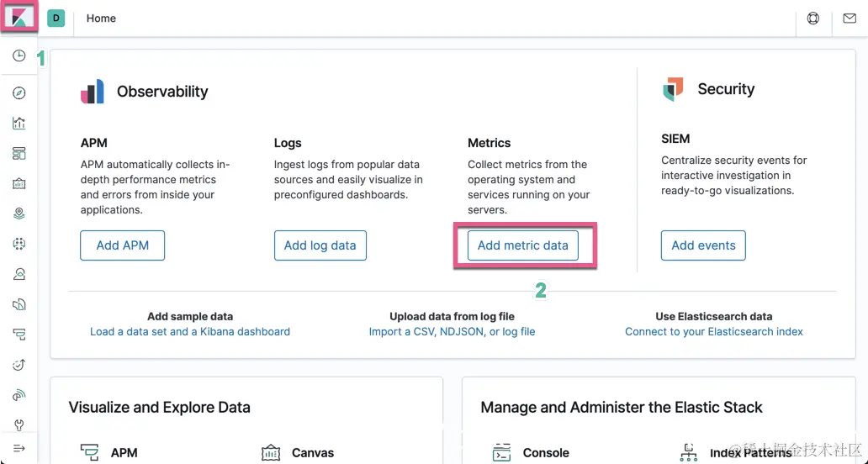Click the Security shield logo
868x464 pixels.
(x=673, y=89)
